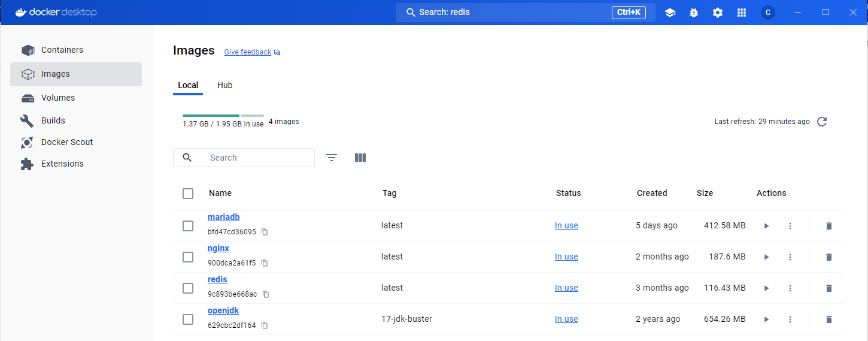Select Images in the sidebar
868x341 pixels.
point(76,74)
